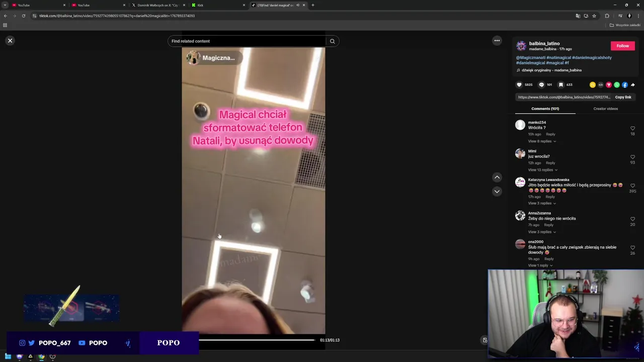Expand 13 replies under Mimi's comment

point(542,170)
